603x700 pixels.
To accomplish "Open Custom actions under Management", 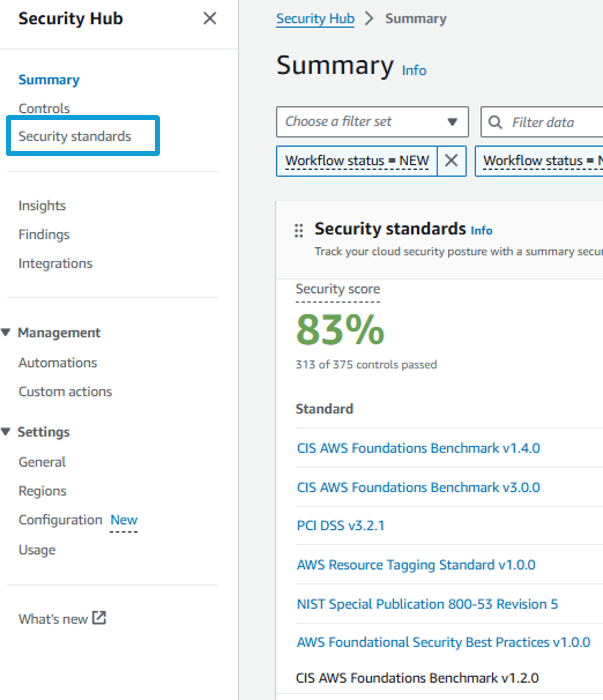I will pos(65,392).
